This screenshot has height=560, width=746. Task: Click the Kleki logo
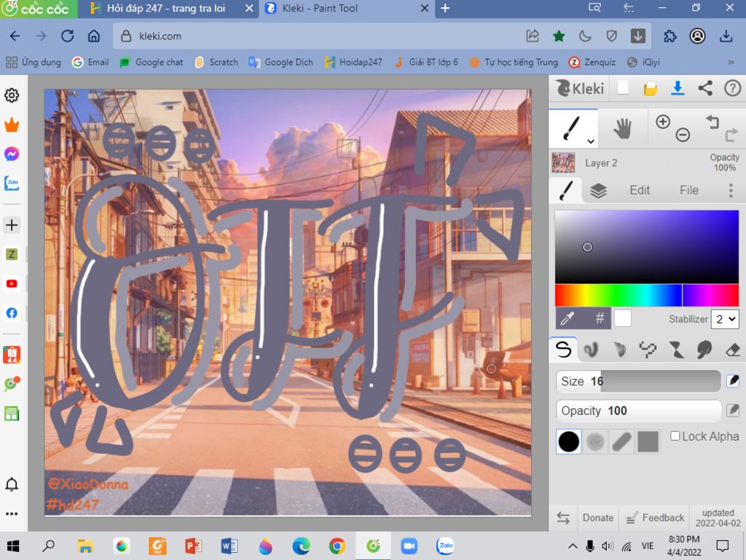click(580, 88)
